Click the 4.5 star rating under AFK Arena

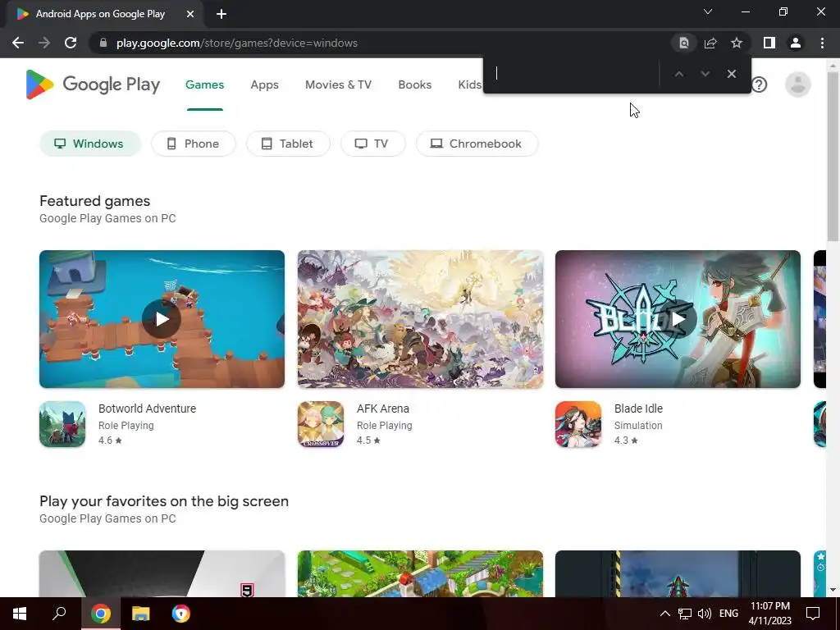[x=368, y=441]
